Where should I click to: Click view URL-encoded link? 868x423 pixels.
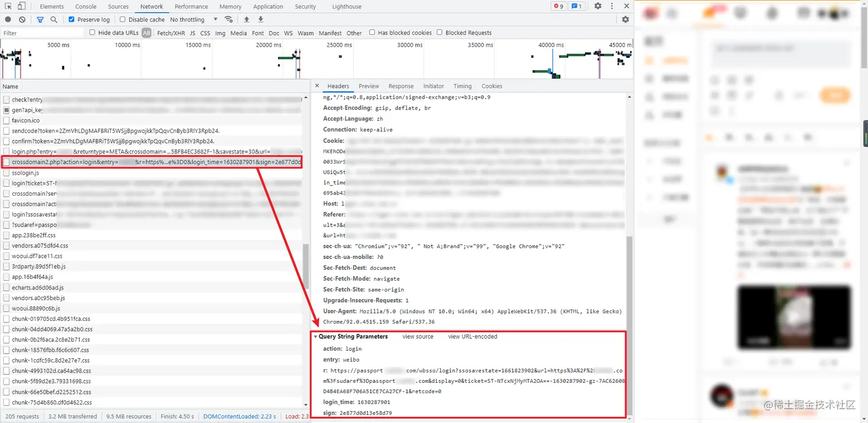click(x=472, y=337)
